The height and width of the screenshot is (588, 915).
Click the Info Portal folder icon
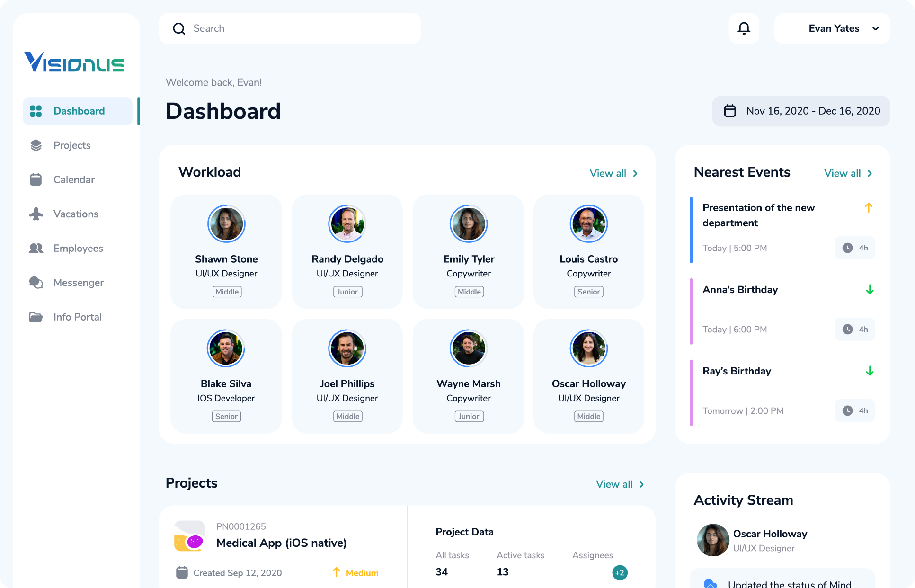pos(36,317)
